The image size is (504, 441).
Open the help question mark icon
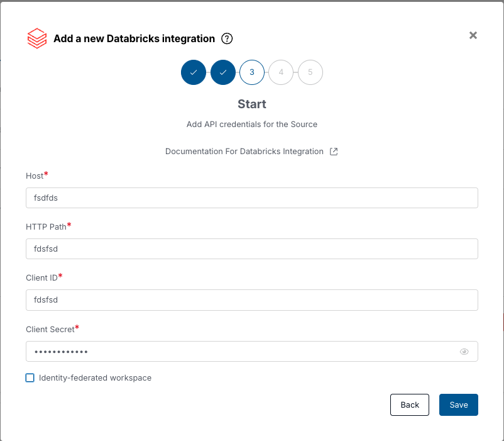[227, 38]
